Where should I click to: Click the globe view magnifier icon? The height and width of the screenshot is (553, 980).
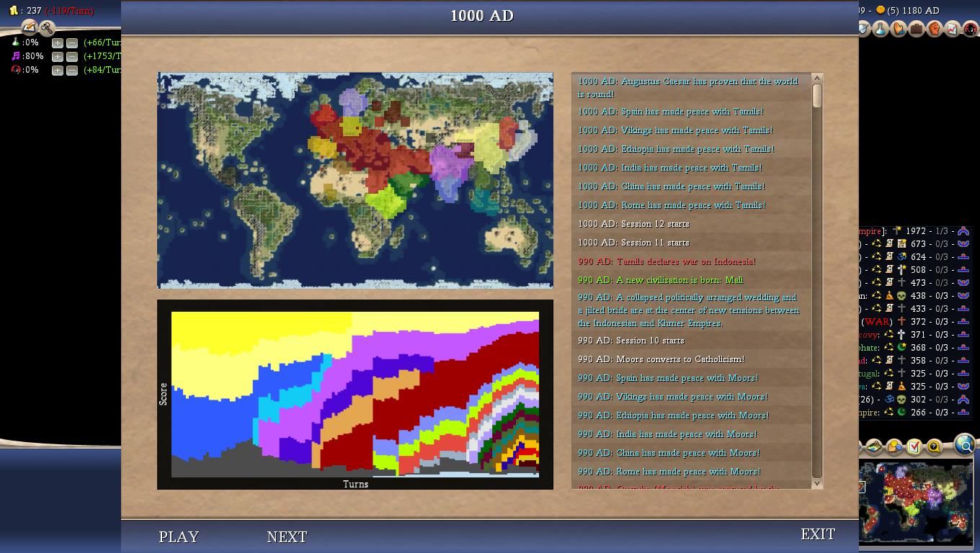[x=964, y=445]
